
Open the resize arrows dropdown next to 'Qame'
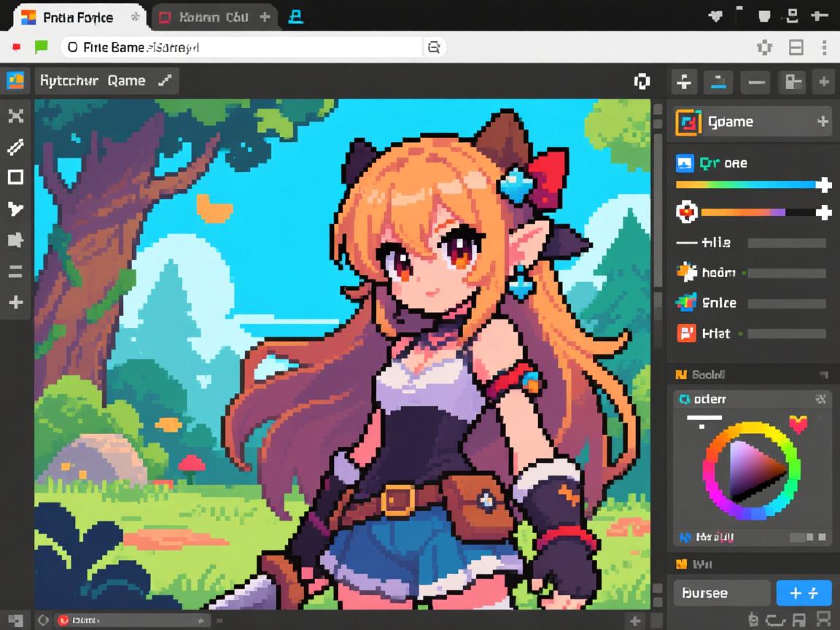tap(166, 80)
